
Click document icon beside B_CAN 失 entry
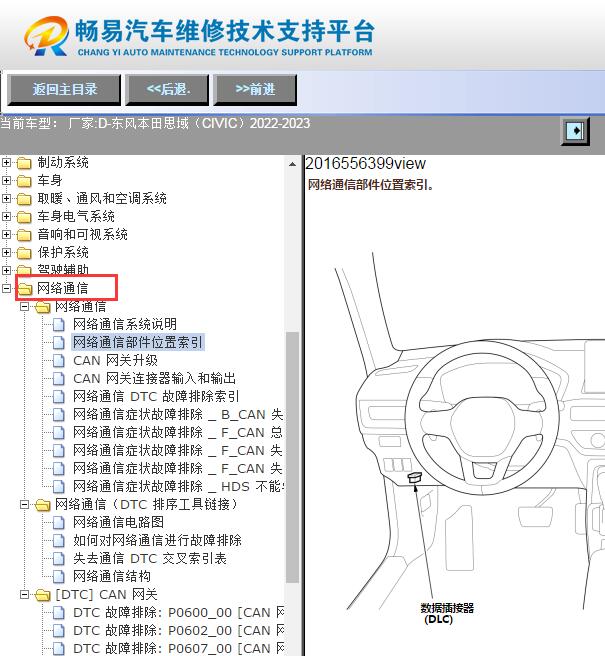click(x=59, y=415)
